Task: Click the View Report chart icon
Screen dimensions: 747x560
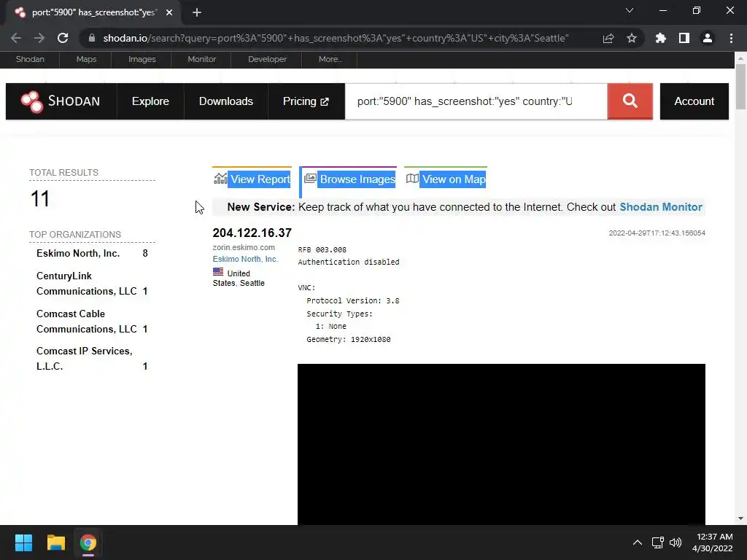Action: (220, 179)
